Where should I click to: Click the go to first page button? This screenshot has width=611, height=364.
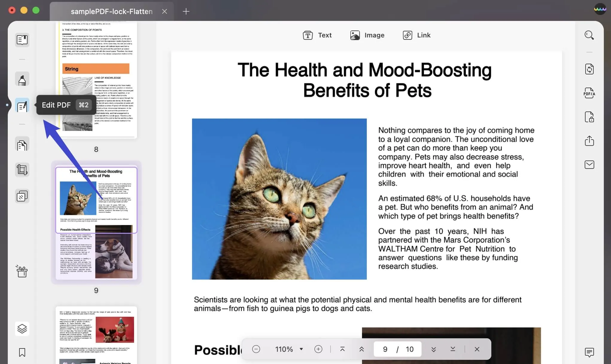point(342,349)
